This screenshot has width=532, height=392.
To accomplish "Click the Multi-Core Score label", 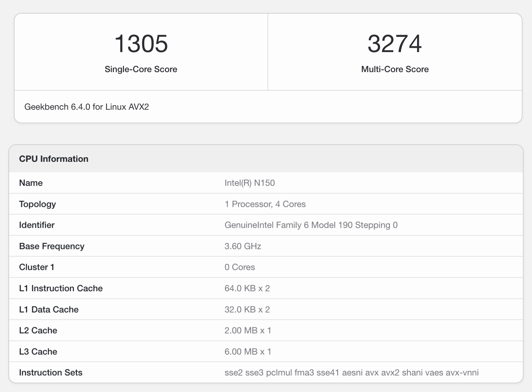I will click(395, 69).
